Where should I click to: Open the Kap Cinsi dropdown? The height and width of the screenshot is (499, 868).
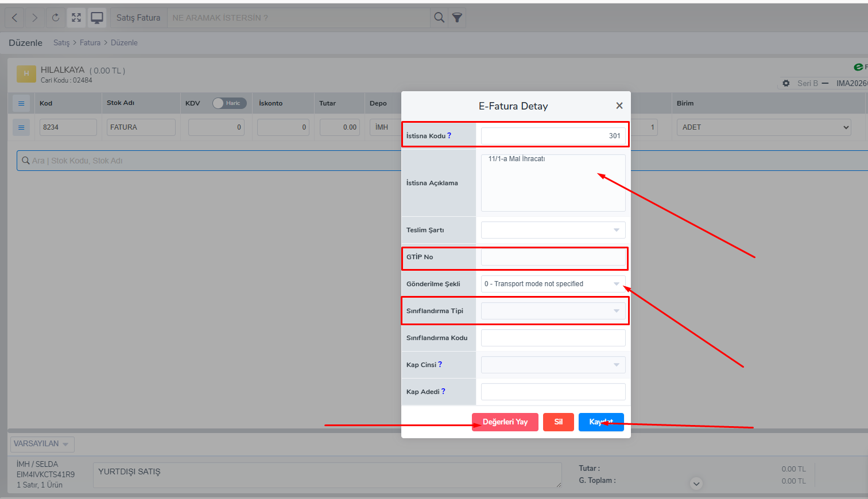[553, 365]
